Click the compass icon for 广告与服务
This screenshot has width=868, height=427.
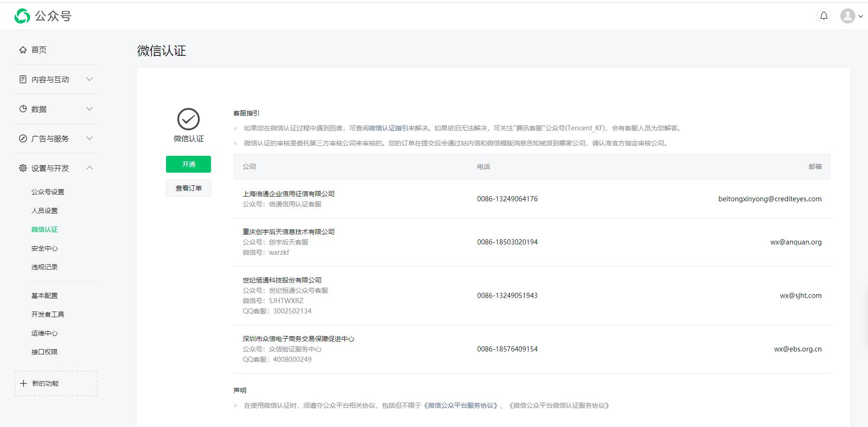23,138
